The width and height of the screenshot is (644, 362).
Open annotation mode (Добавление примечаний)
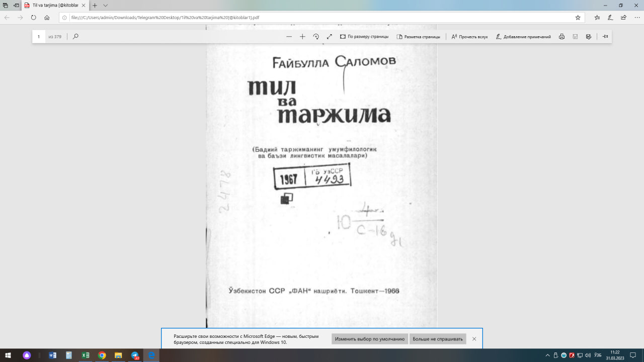point(523,36)
